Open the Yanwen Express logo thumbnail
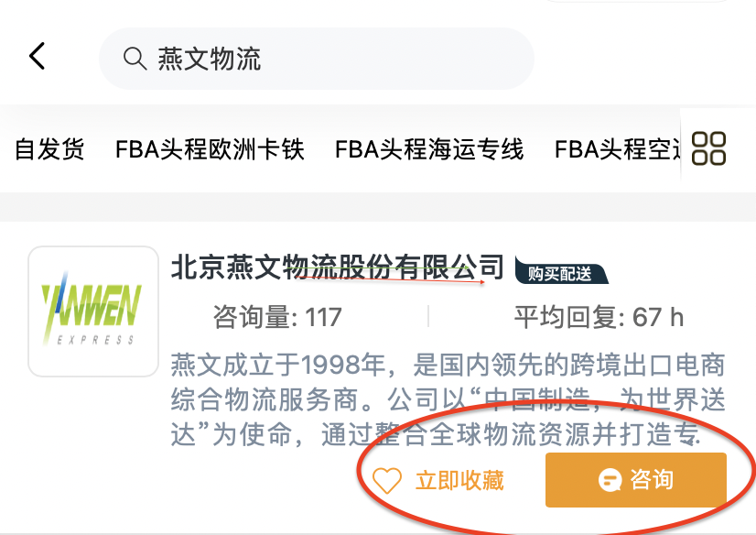This screenshot has width=756, height=535. 93,311
